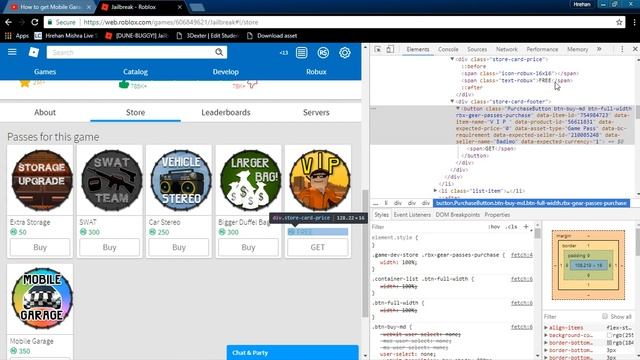
Task: Toggle the .cls class editor
Action: (511, 227)
